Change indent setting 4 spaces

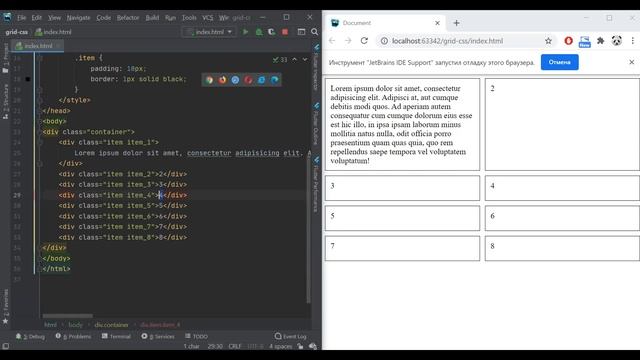[x=280, y=346]
